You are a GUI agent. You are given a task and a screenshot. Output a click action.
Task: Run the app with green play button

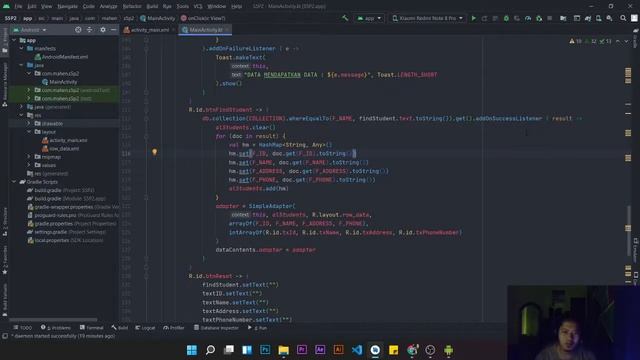coord(473,18)
